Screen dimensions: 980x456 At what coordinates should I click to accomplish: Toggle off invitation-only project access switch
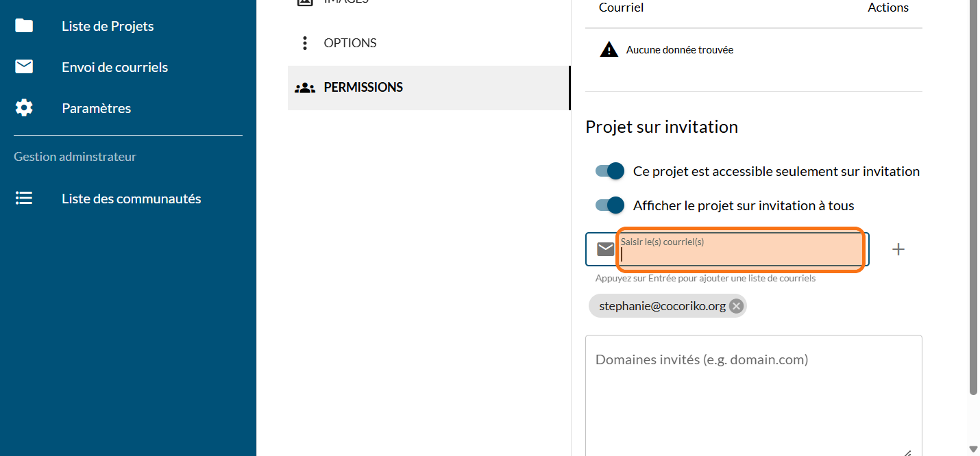point(610,171)
